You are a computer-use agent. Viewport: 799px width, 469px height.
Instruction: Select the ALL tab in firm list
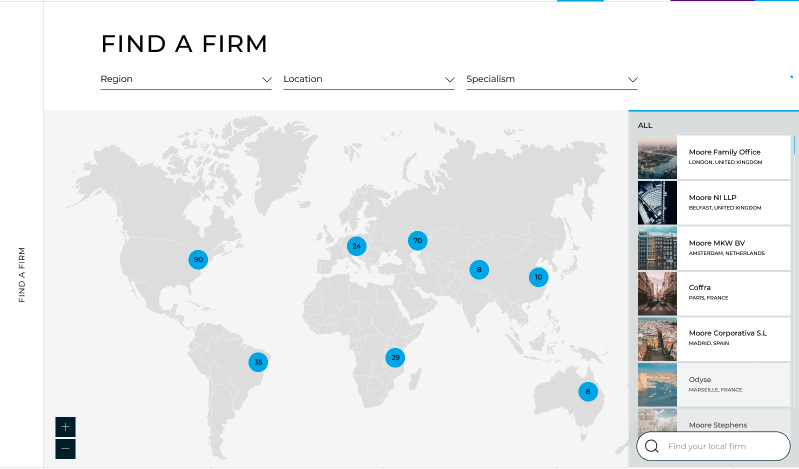(645, 125)
